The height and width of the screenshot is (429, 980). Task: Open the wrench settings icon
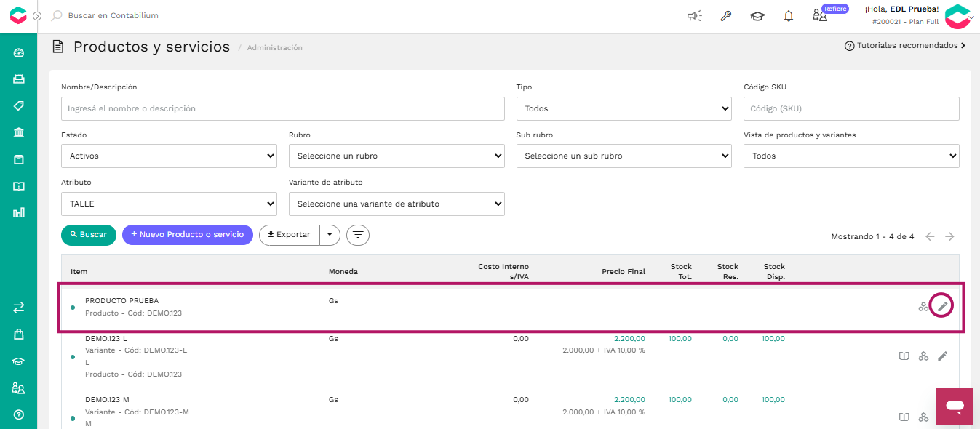tap(725, 16)
